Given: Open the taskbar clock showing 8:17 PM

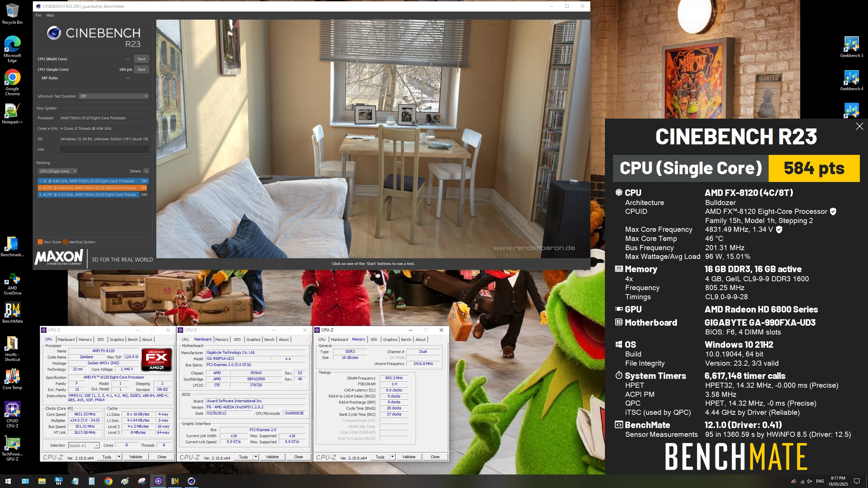Looking at the screenshot, I should (x=838, y=481).
